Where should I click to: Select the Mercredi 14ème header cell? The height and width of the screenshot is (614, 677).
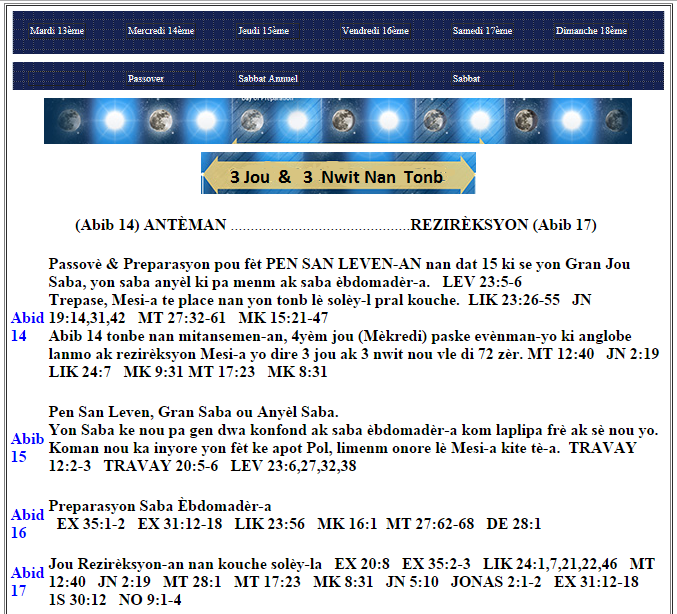161,31
